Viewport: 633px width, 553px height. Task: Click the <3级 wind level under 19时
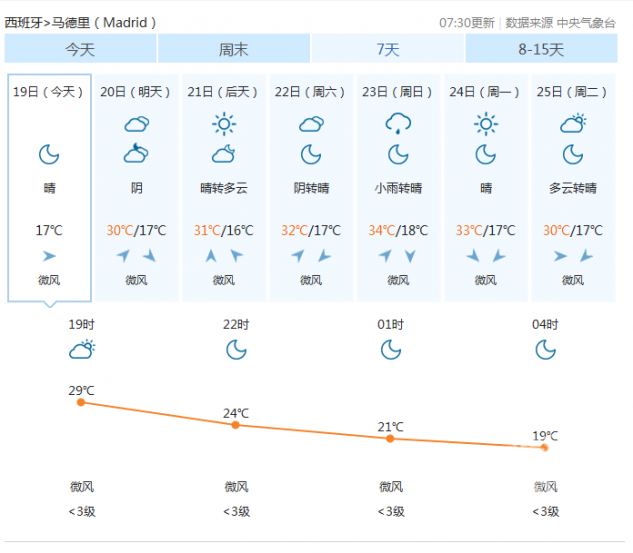coord(82,512)
